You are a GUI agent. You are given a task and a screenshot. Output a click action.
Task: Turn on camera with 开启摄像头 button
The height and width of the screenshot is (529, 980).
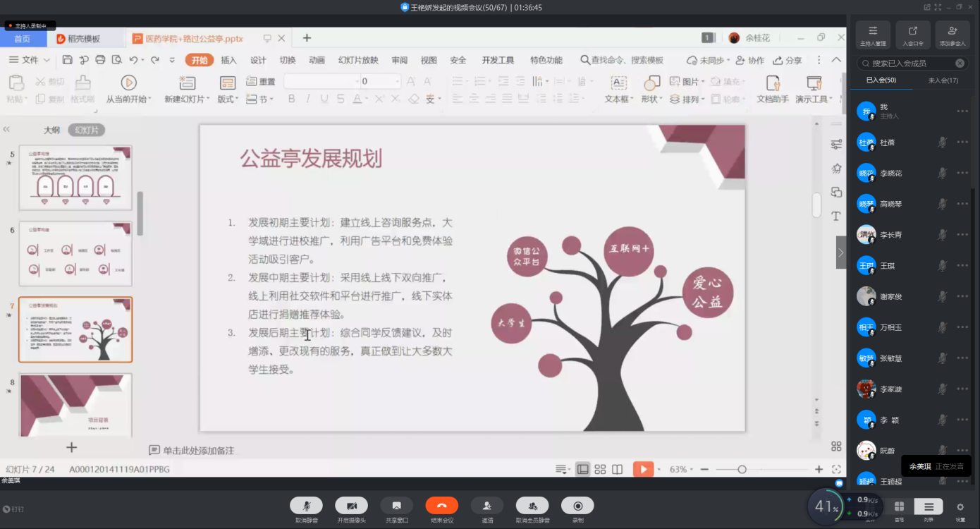coord(351,506)
